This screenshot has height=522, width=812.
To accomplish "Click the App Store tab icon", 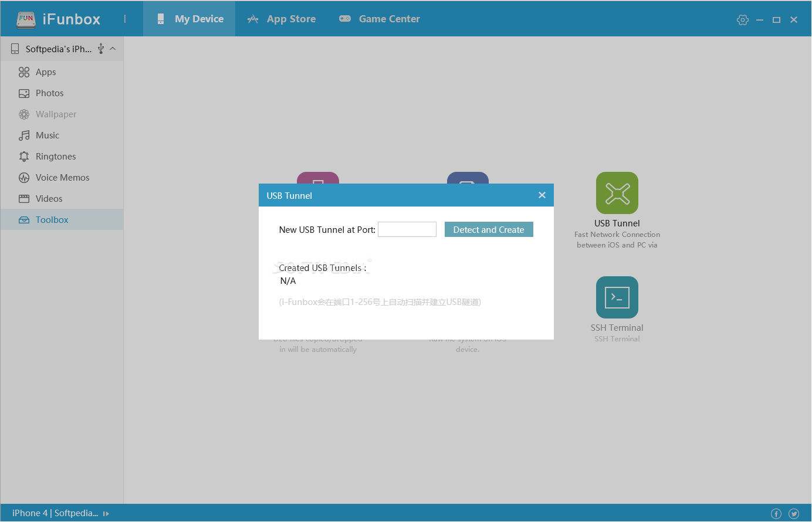I will (x=253, y=19).
